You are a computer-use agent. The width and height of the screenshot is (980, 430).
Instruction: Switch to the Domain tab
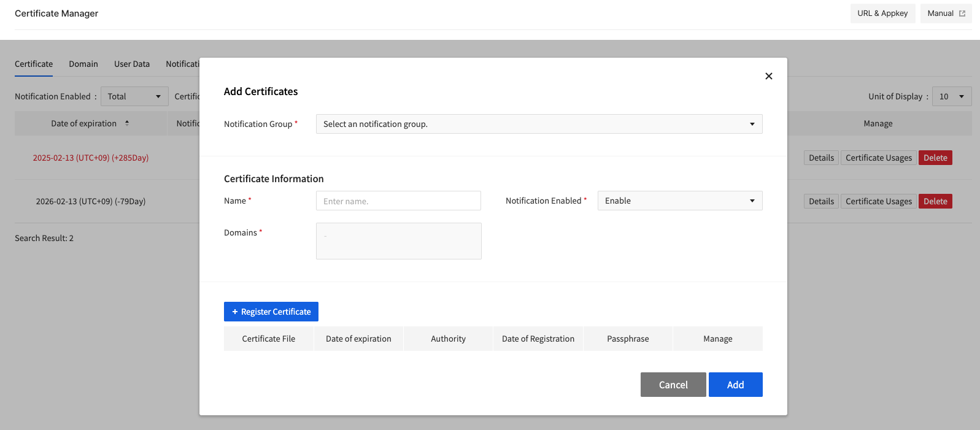point(83,64)
